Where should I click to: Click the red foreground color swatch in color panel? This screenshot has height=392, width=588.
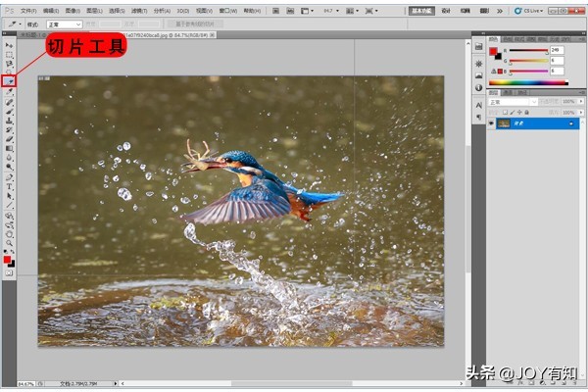click(x=495, y=49)
